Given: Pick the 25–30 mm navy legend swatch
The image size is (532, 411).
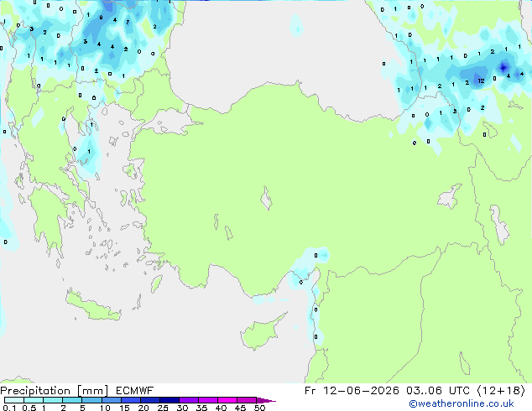Looking at the screenshot, I should point(170,400).
